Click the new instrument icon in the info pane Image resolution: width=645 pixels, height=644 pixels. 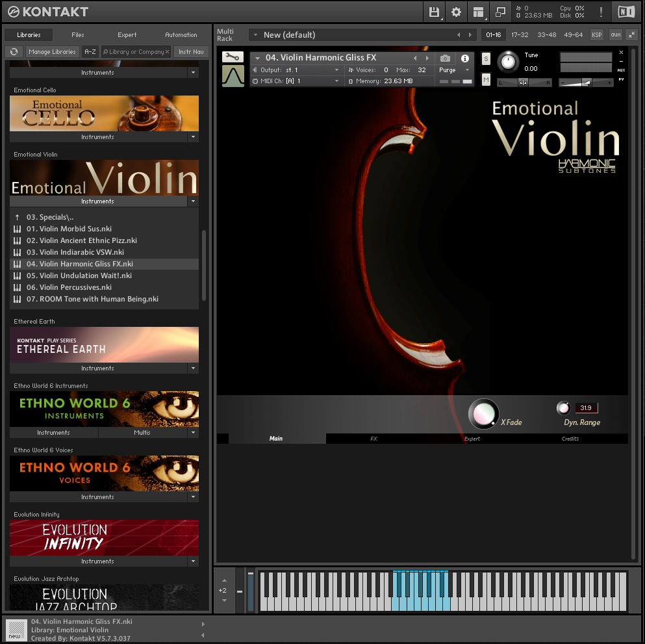[16, 630]
